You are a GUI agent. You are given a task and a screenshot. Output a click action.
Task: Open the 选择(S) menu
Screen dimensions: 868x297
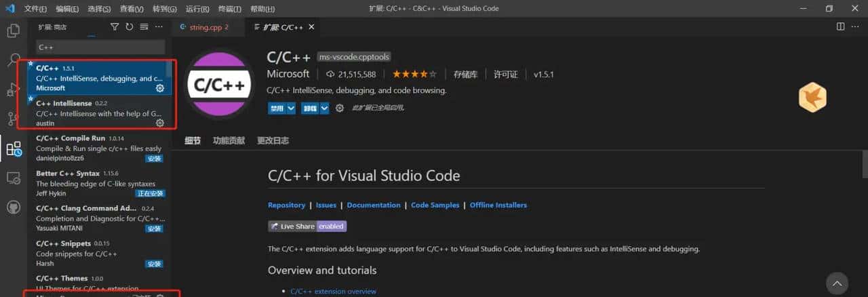pos(99,9)
